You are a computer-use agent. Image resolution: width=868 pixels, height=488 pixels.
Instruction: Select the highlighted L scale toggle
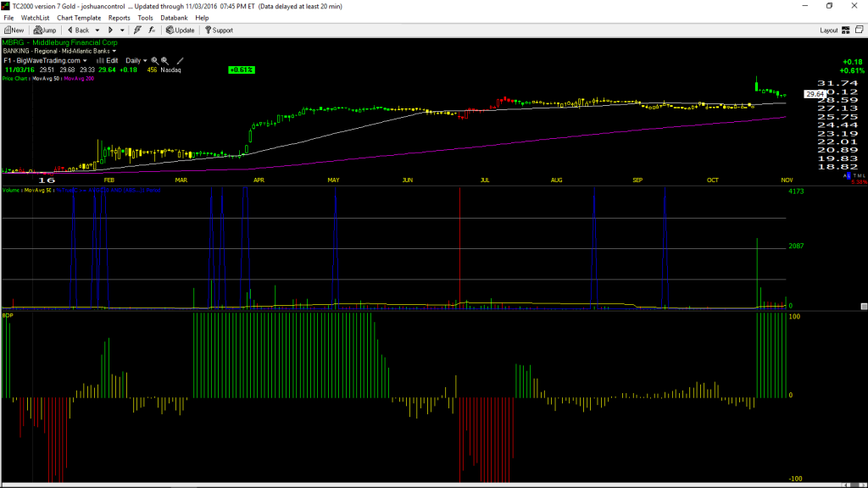tap(849, 176)
